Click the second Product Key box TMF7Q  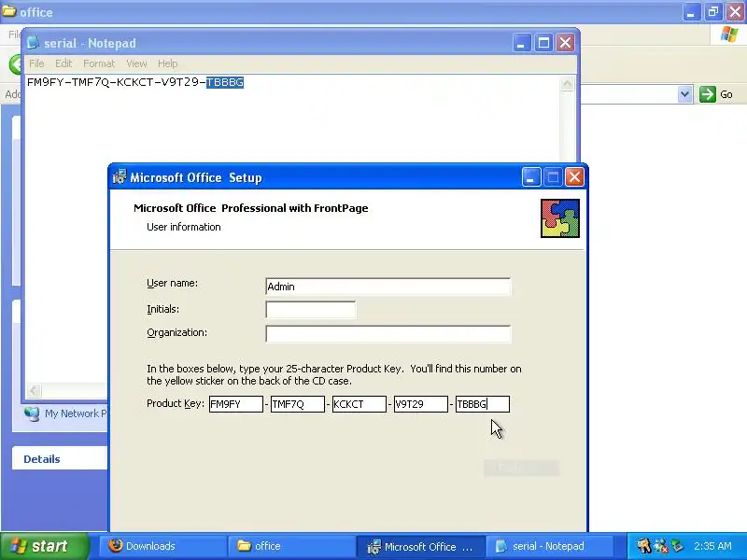[x=297, y=404]
